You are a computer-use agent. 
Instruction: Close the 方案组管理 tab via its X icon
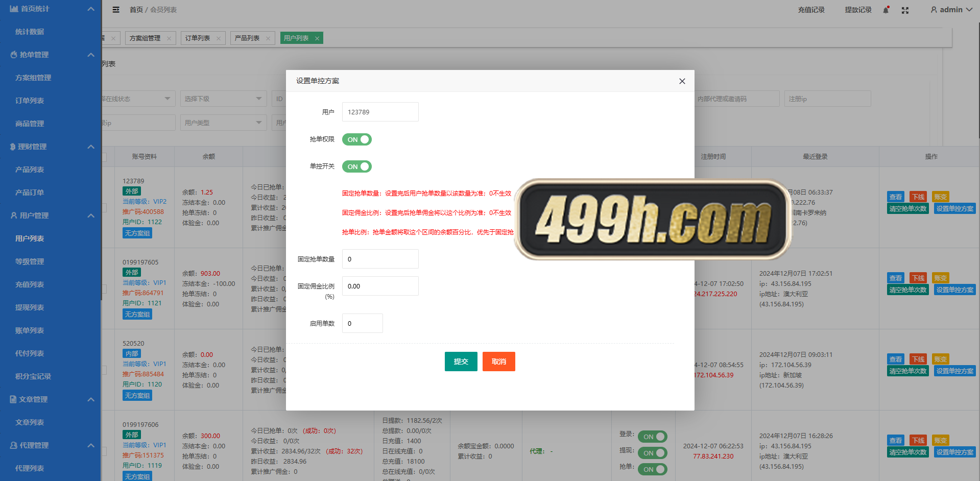[169, 38]
